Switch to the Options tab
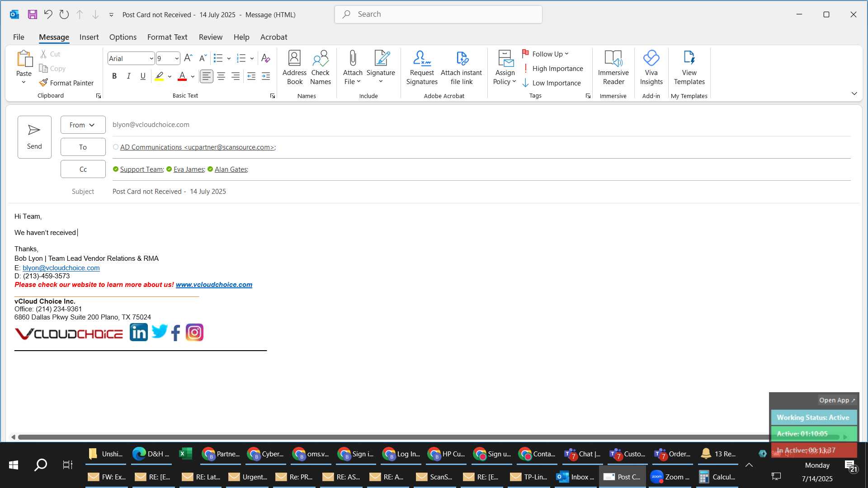The height and width of the screenshot is (488, 868). pos(123,37)
